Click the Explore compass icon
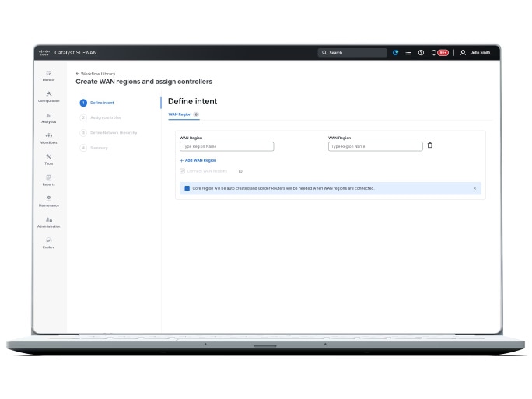Viewport: 532px width, 399px height. click(x=49, y=242)
